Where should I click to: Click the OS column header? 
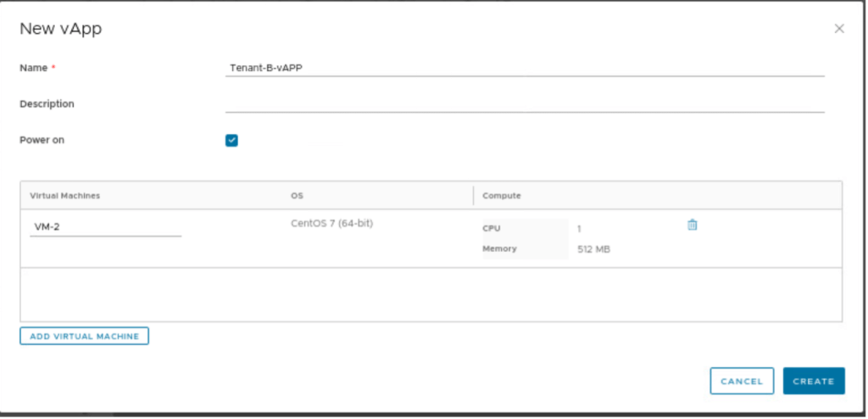(297, 196)
